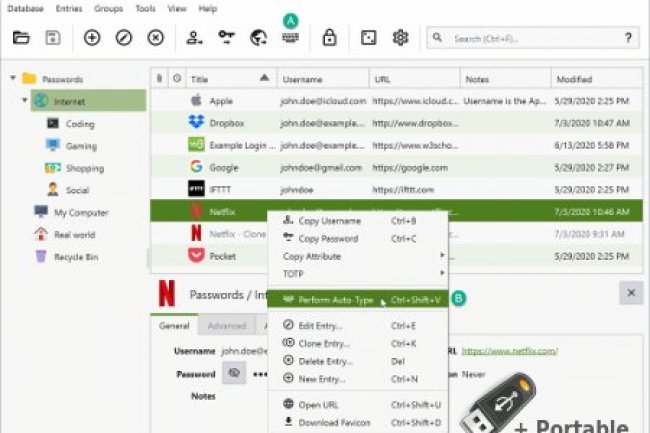Screen dimensions: 650x433
Task: Switch to the Advanced tab
Action: pos(226,326)
